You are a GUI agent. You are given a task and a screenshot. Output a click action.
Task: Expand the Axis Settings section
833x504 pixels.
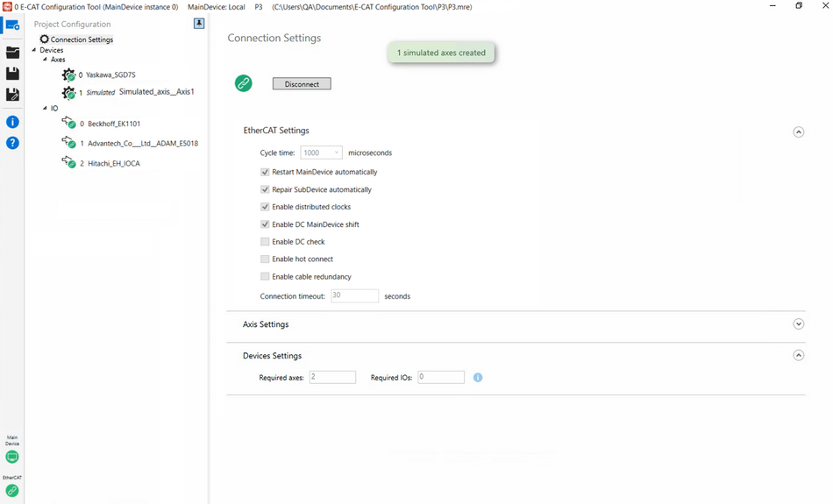798,324
